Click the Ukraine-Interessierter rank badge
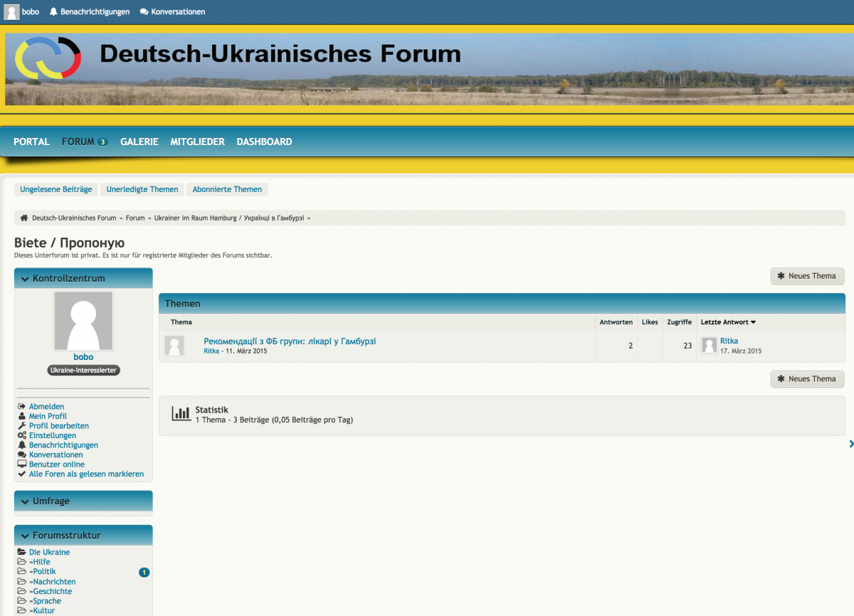The width and height of the screenshot is (854, 616). coord(83,371)
